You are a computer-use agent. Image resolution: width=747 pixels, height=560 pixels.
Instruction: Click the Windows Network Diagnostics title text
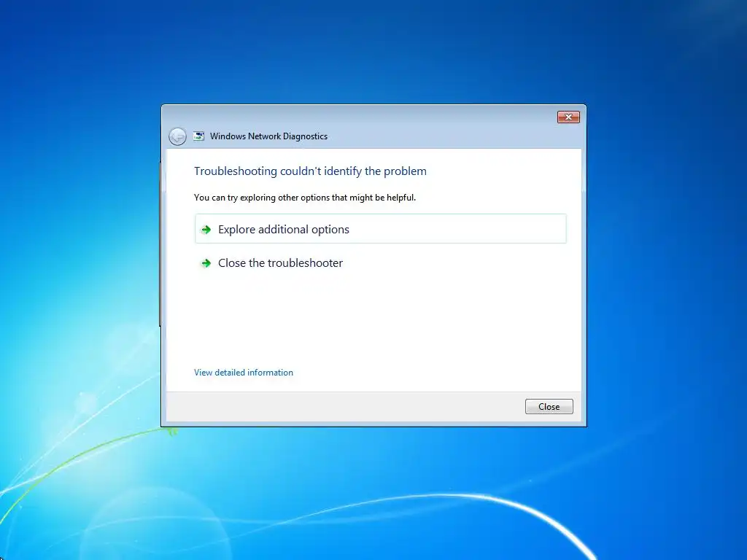(268, 136)
